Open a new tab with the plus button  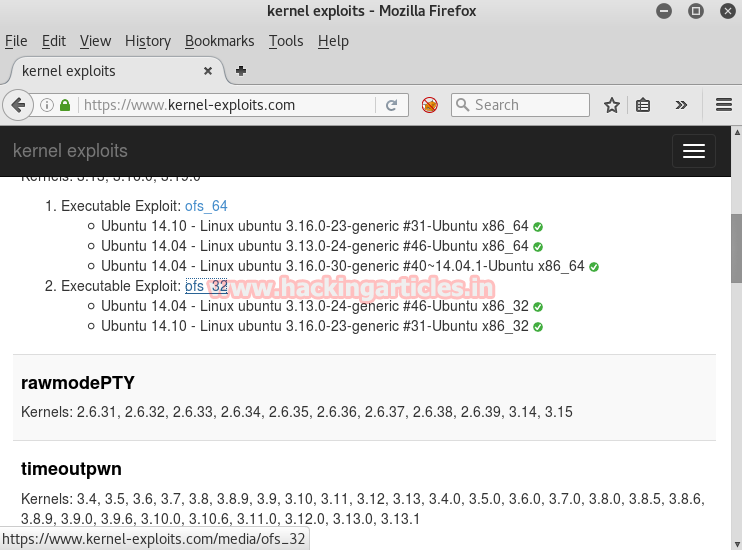240,71
